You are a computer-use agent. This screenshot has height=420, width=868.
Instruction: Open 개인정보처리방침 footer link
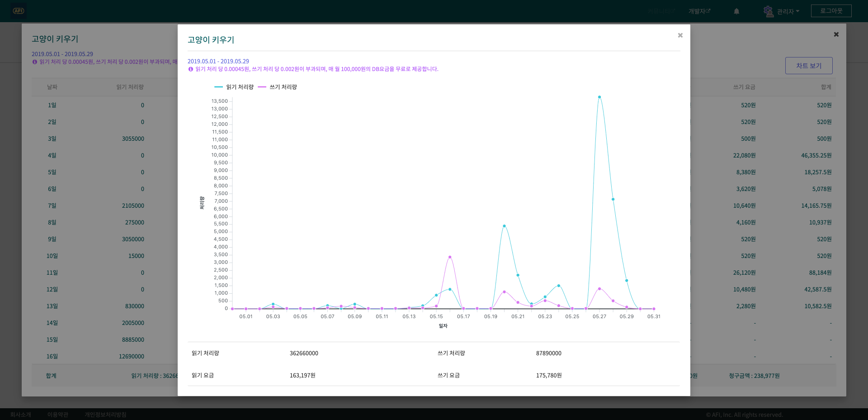[105, 415]
